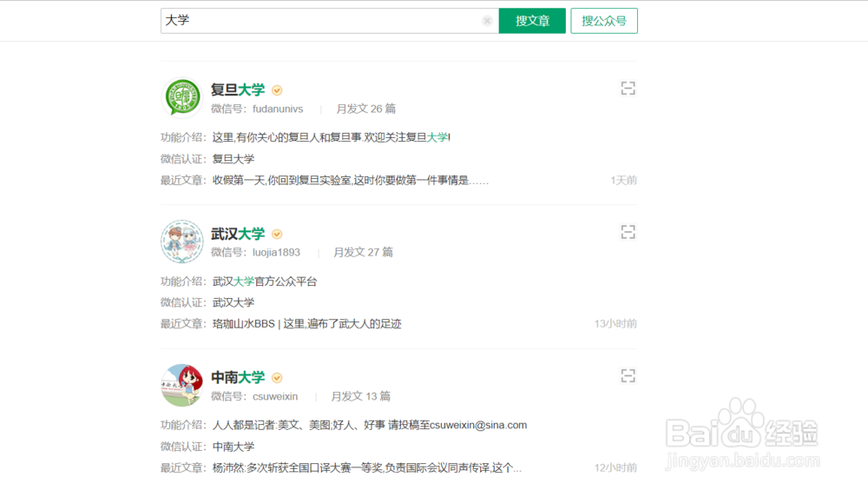Click 微信认证 value 复旦大学
Image resolution: width=868 pixels, height=490 pixels.
pos(233,159)
